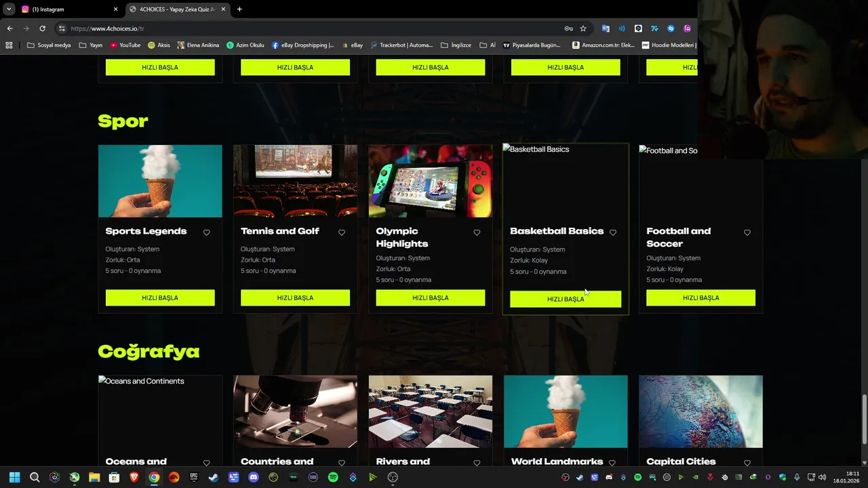This screenshot has height=488, width=868.
Task: Start Sports Legends with HIZLI BAŞLA
Action: (160, 298)
